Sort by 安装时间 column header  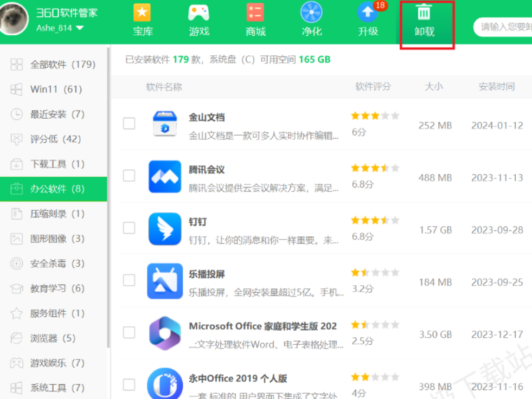(x=497, y=87)
